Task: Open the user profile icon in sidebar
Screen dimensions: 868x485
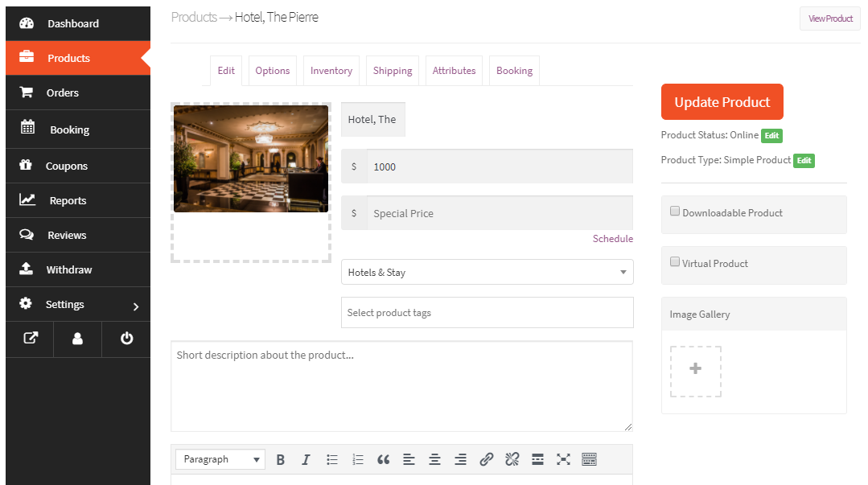Action: [78, 339]
